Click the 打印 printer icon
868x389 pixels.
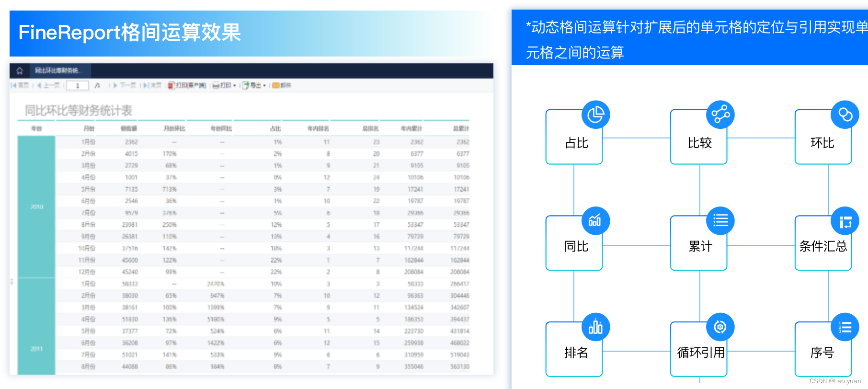pyautogui.click(x=216, y=85)
